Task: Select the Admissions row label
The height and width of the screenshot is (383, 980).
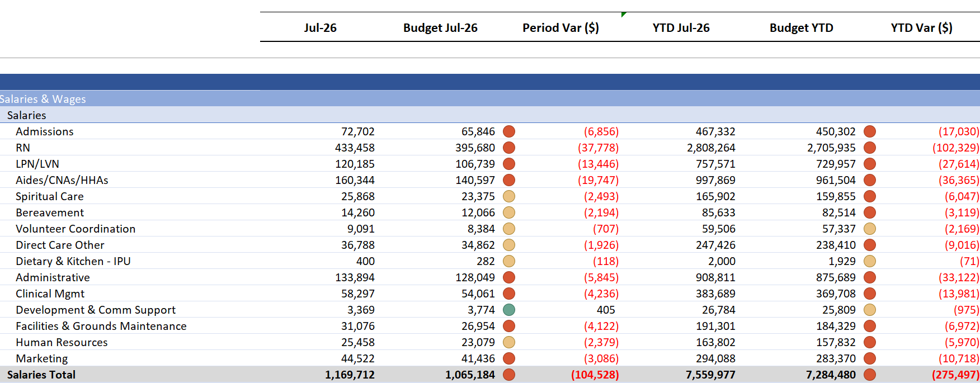Action: click(x=45, y=131)
